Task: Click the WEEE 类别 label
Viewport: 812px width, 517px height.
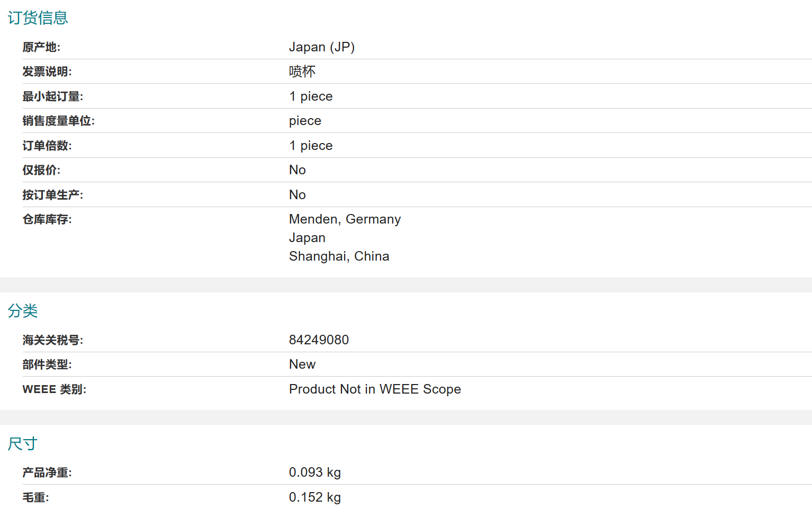Action: click(x=55, y=389)
